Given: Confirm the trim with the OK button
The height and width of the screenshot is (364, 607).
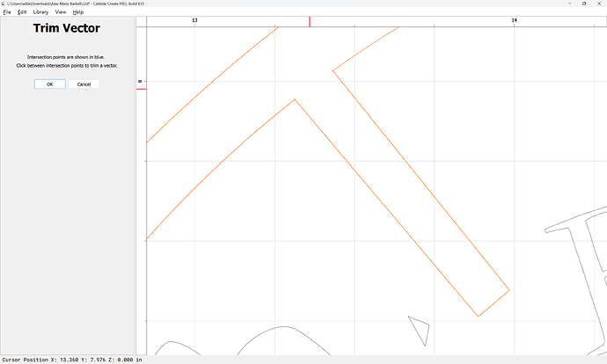Looking at the screenshot, I should click(x=49, y=84).
